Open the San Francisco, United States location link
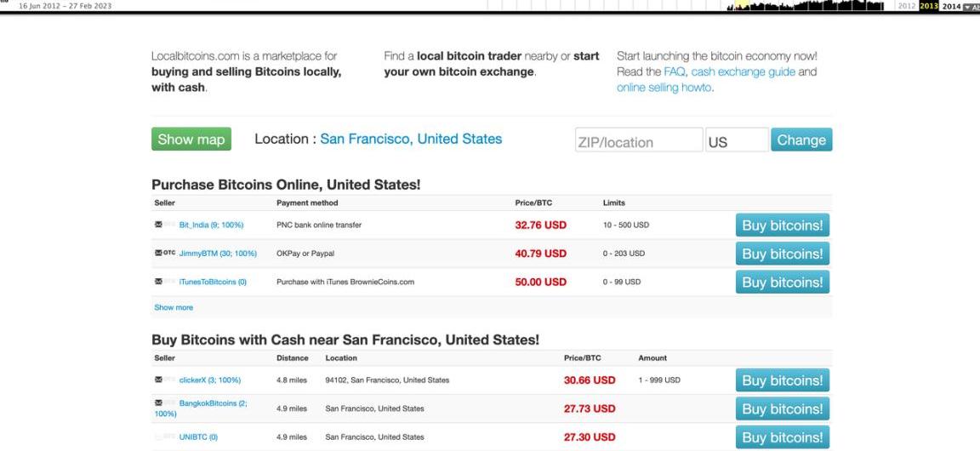The height and width of the screenshot is (451, 980). tap(411, 139)
